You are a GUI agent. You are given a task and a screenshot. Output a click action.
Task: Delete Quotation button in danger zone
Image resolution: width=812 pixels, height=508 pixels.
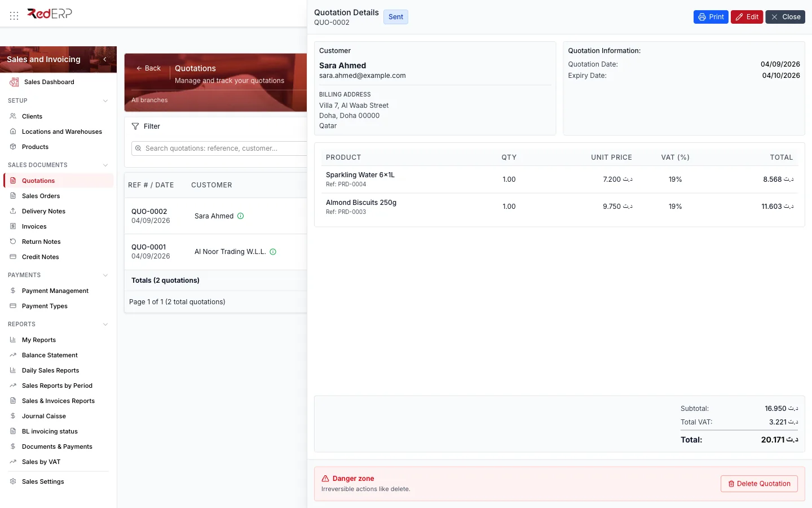(759, 484)
